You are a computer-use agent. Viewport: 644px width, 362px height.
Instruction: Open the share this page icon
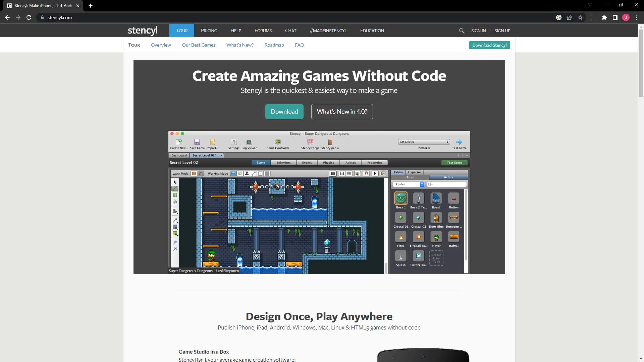coord(570,17)
